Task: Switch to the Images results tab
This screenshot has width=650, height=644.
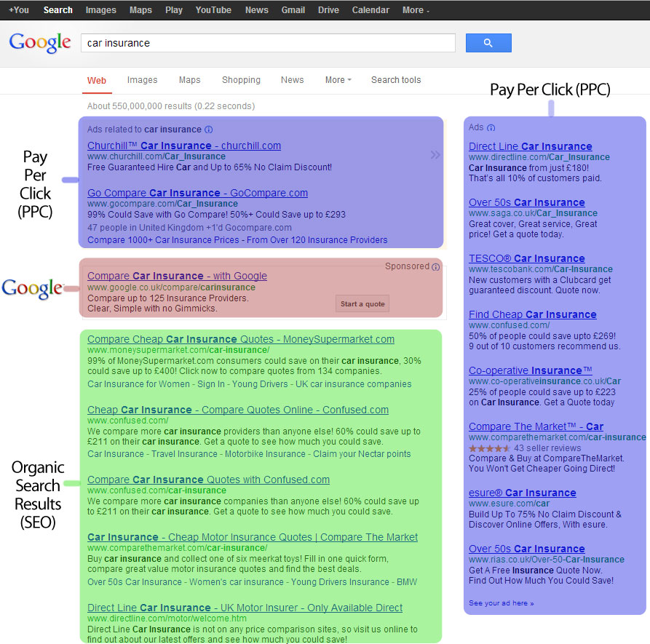Action: [x=142, y=79]
